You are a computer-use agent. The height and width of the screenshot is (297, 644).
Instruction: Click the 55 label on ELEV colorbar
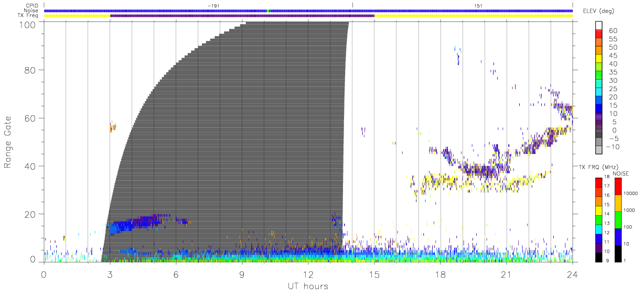point(614,39)
